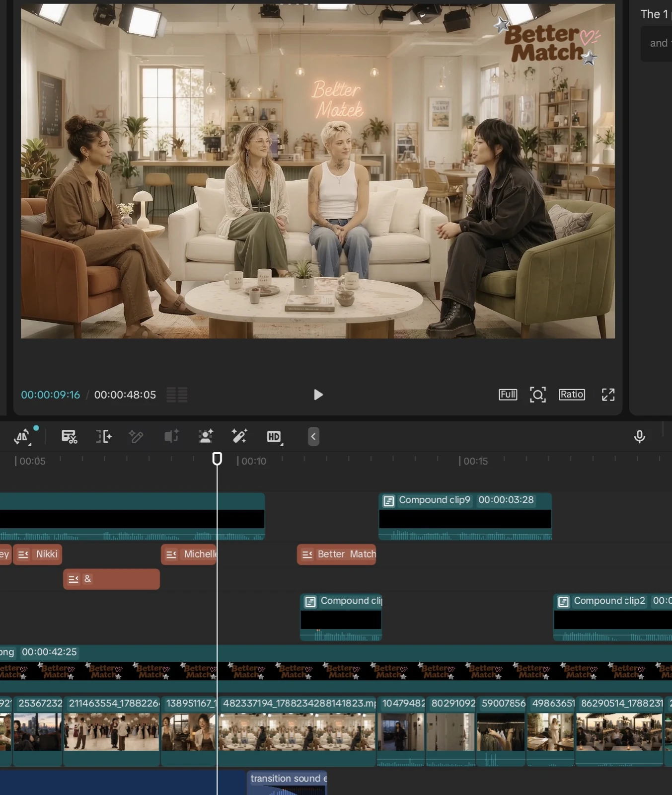Click the Full preview quality button

508,395
